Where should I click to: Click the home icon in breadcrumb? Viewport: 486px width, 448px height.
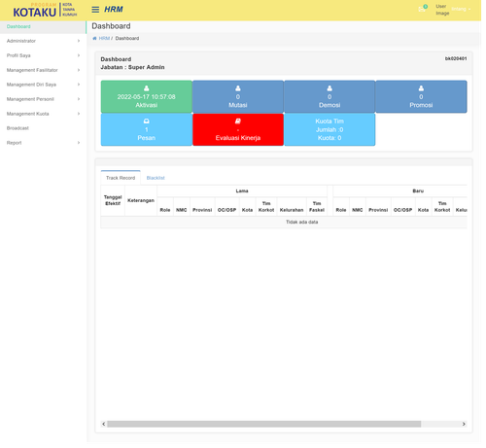(x=95, y=39)
